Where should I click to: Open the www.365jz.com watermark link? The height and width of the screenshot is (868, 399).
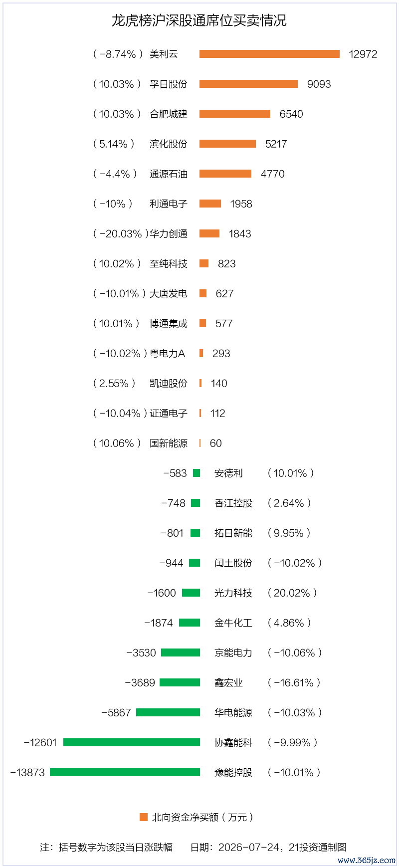pyautogui.click(x=367, y=860)
